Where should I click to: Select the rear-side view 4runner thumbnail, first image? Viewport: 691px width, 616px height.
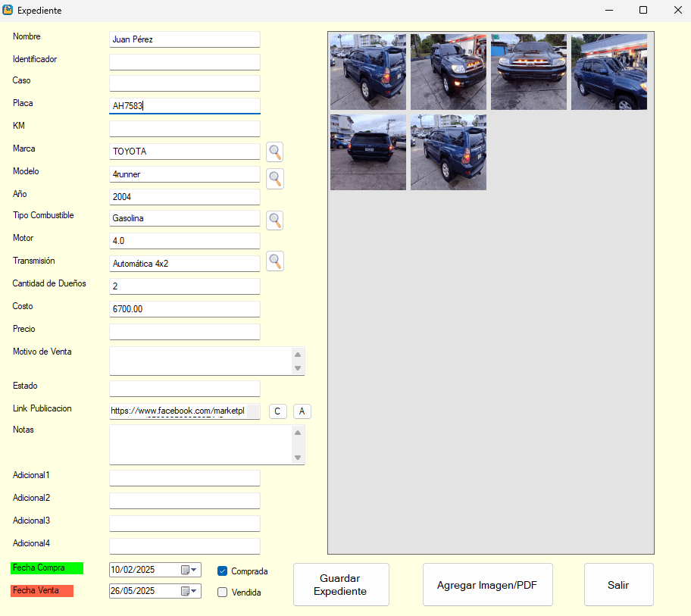[x=368, y=71]
